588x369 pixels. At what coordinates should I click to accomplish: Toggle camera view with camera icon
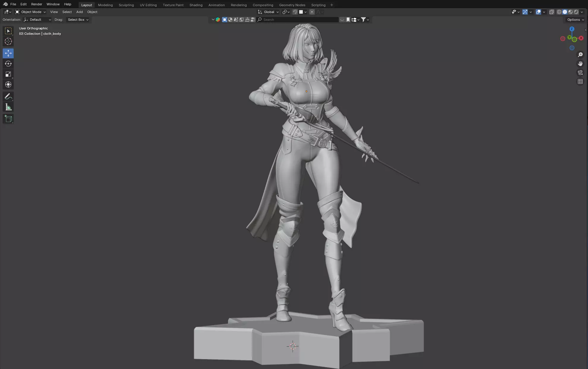click(580, 73)
